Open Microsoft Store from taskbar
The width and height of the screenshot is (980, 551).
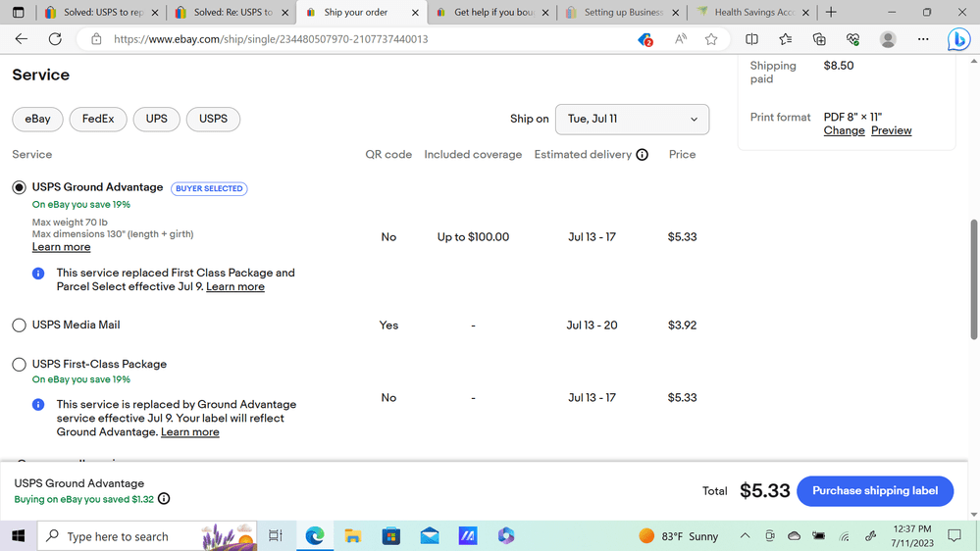pyautogui.click(x=391, y=536)
